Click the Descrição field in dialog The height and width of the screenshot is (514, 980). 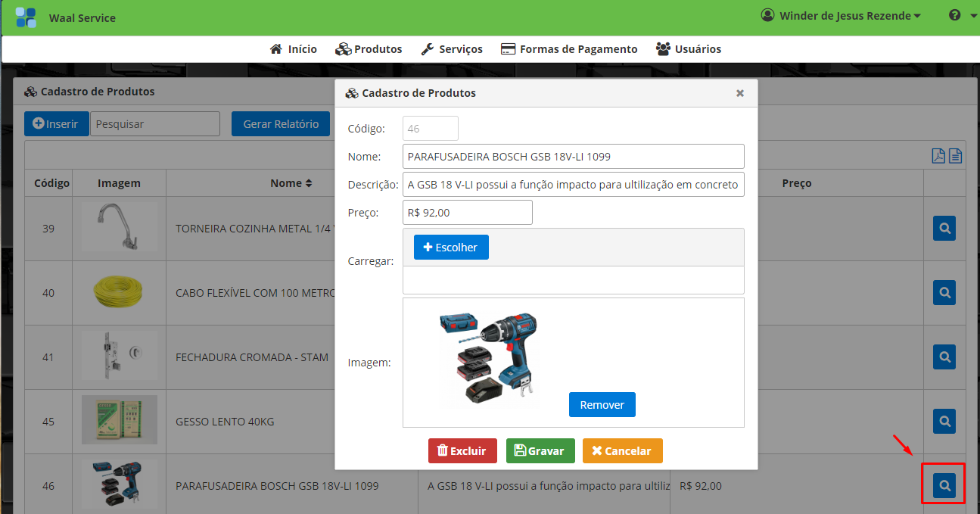[574, 184]
